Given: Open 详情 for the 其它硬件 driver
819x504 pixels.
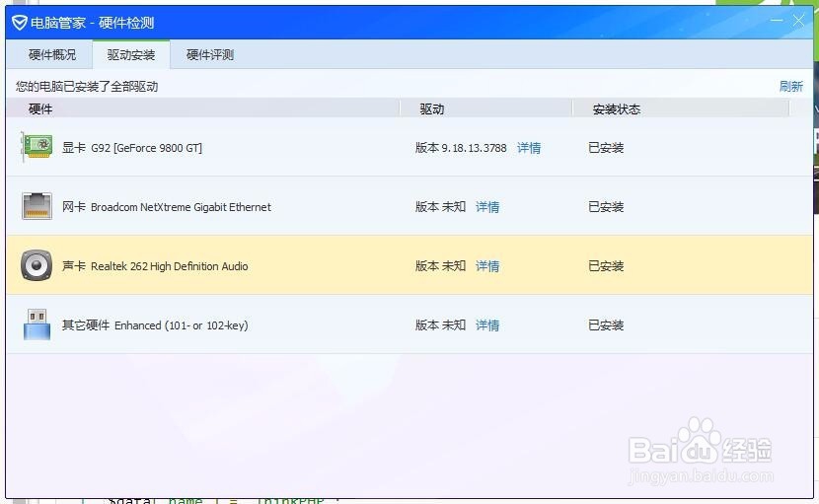Looking at the screenshot, I should tap(487, 324).
